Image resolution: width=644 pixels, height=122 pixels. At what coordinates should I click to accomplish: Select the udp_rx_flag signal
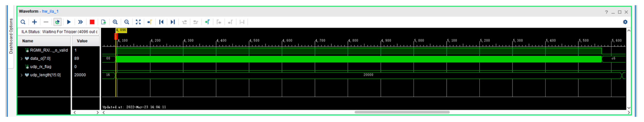[40, 67]
